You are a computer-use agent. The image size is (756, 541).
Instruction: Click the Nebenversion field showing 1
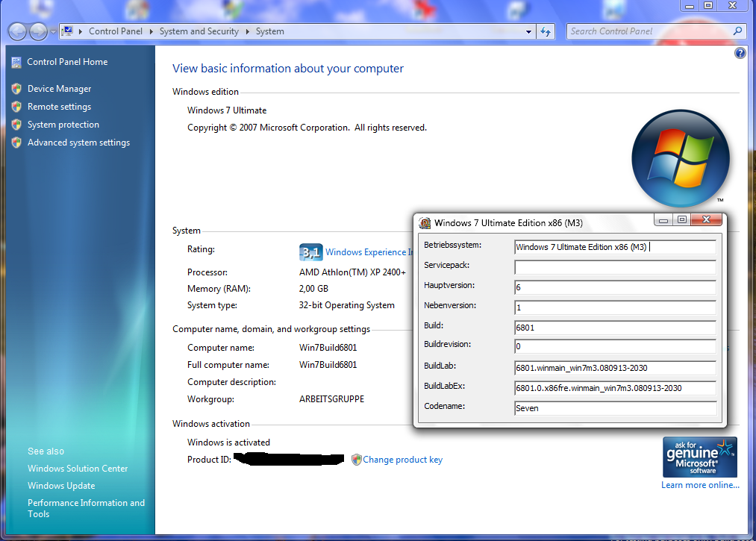[615, 307]
